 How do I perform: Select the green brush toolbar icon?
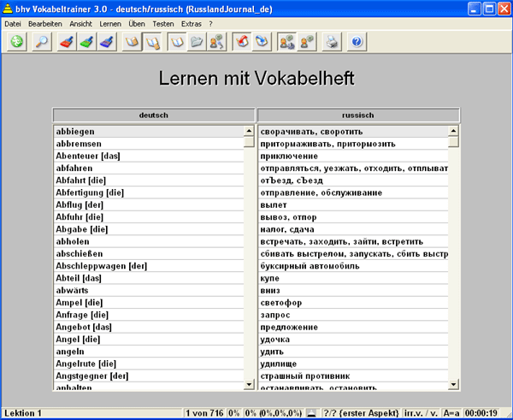click(x=86, y=42)
